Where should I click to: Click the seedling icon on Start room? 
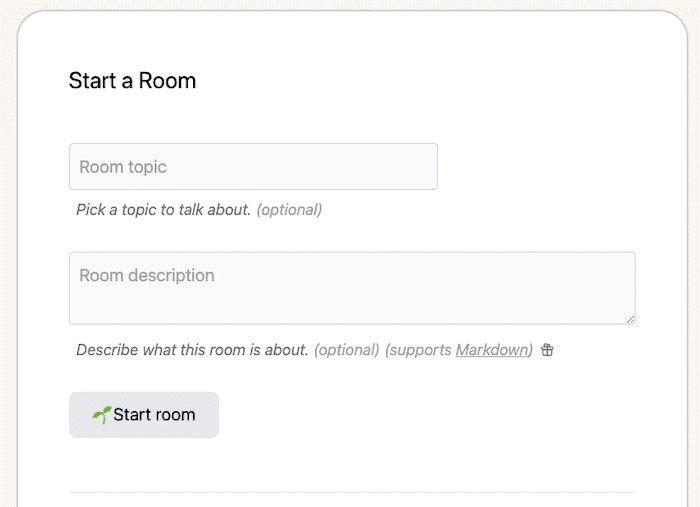(x=101, y=415)
